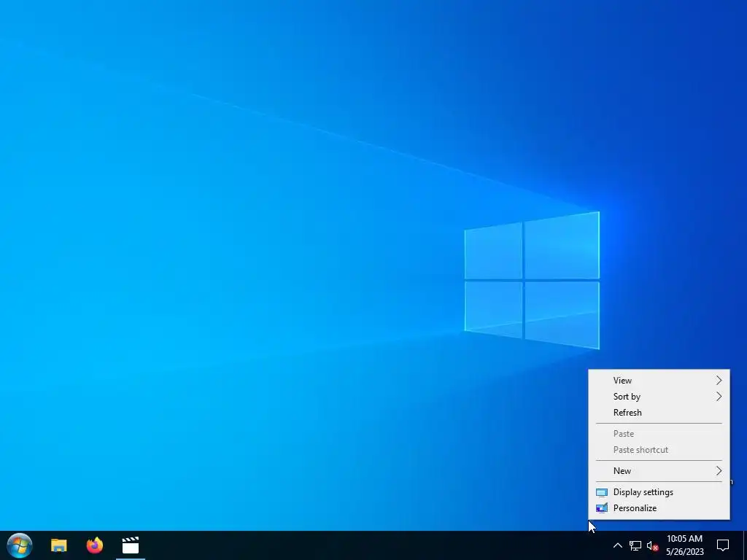Open the Action Center notifications icon
Screen dimensions: 747x560
(x=723, y=545)
